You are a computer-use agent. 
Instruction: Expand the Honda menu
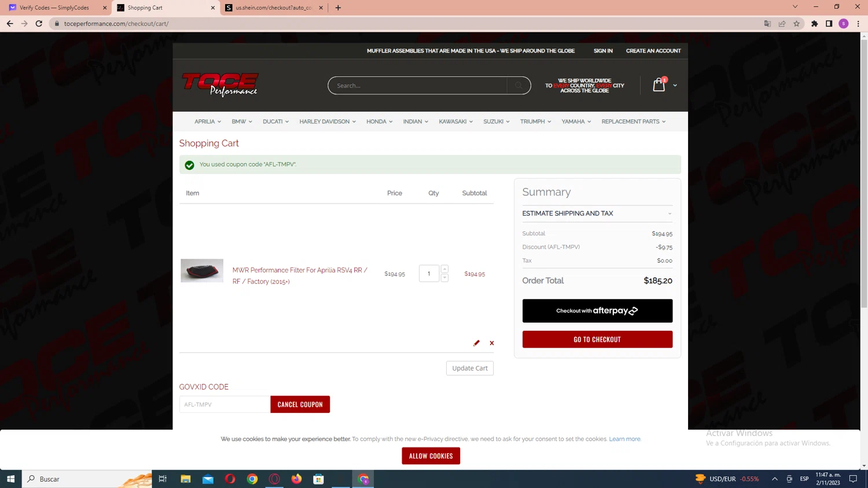click(x=380, y=121)
